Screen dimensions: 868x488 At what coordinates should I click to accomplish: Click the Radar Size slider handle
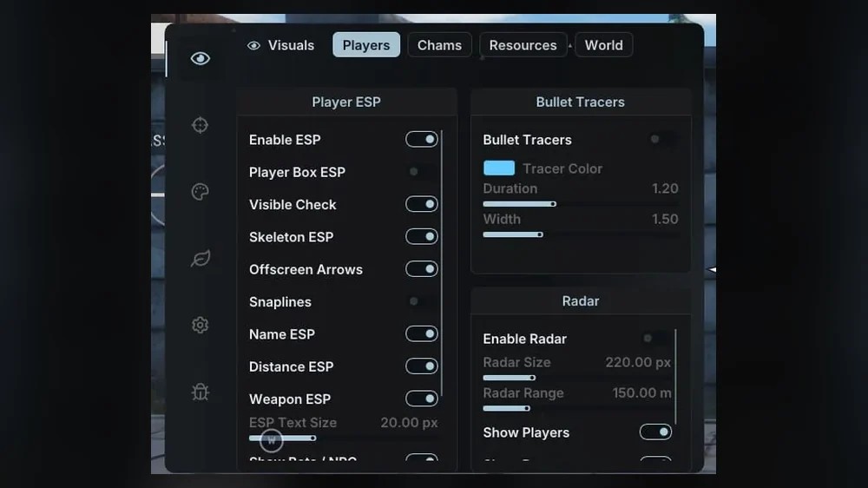click(x=533, y=378)
